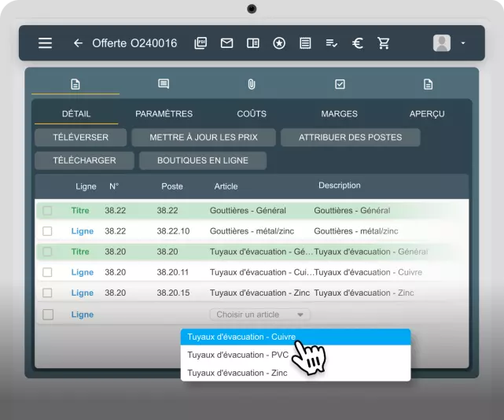This screenshot has width=504, height=420.
Task: Open the APERÇU tab
Action: point(427,114)
